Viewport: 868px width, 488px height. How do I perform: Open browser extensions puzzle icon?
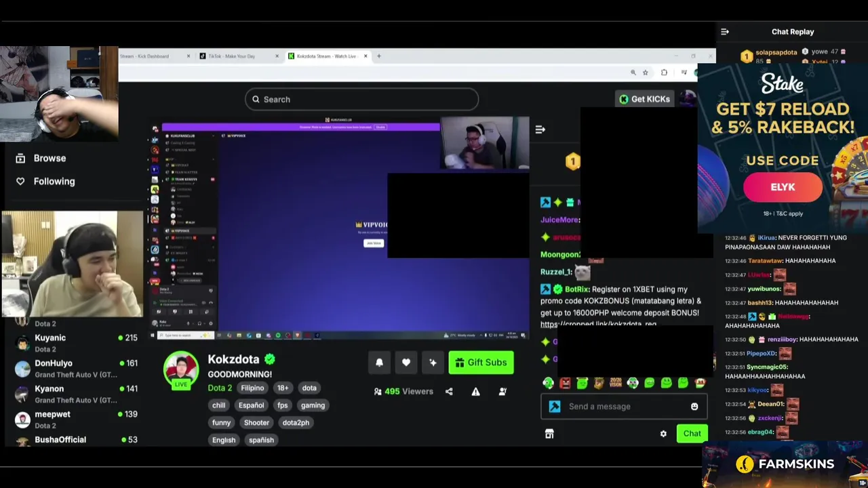(x=664, y=73)
